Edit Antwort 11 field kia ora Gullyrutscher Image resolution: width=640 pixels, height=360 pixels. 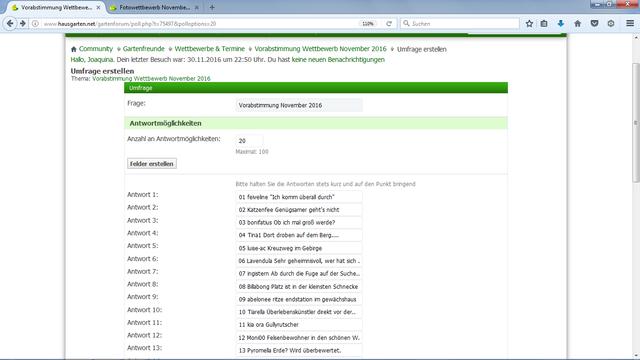[x=299, y=324]
